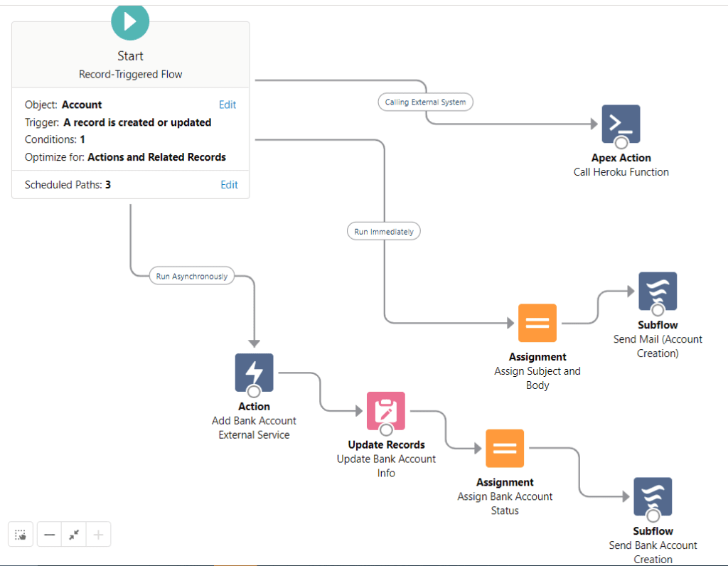
Task: Click the connector circle below the Apex Action node
Action: 621,142
